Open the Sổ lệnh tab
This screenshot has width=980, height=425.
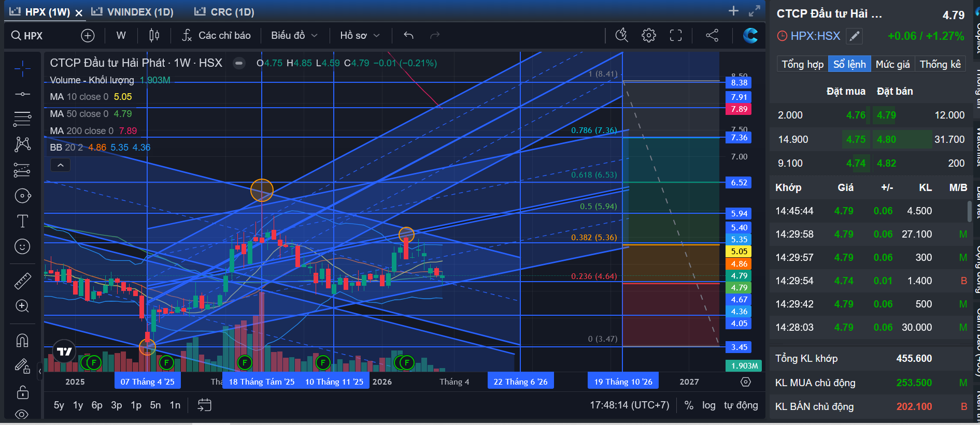(849, 64)
